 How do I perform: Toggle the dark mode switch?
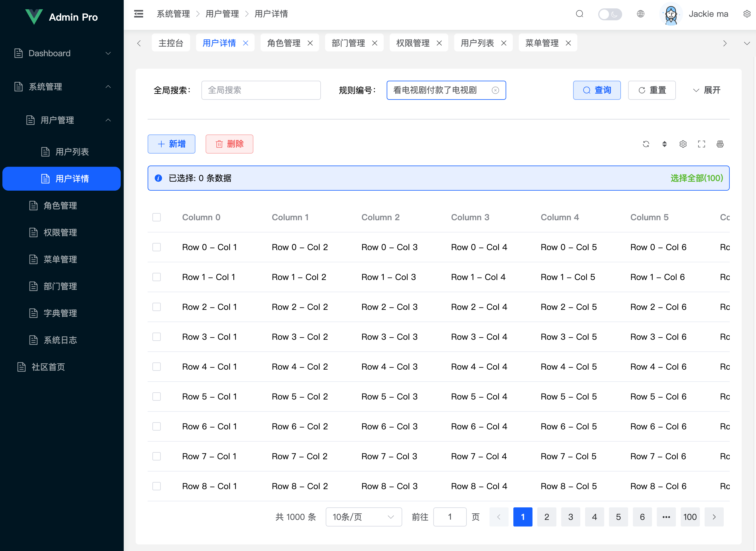[x=610, y=14]
